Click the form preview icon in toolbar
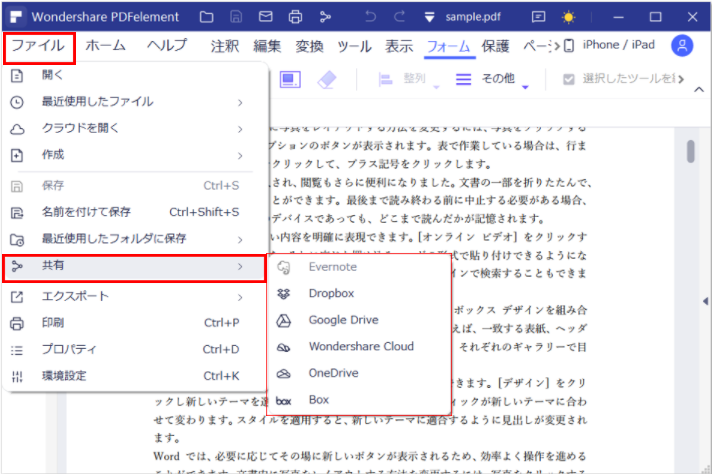 pyautogui.click(x=290, y=79)
